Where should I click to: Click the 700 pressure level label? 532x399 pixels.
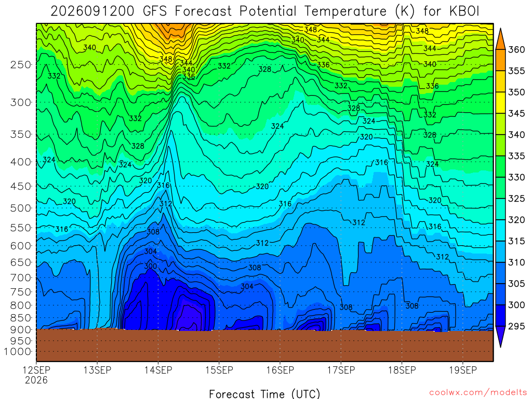point(21,277)
